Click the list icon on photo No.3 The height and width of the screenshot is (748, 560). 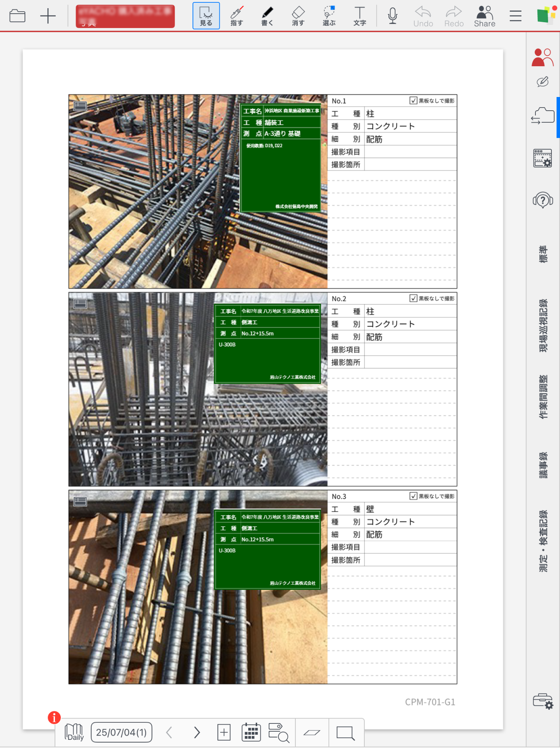point(80,501)
